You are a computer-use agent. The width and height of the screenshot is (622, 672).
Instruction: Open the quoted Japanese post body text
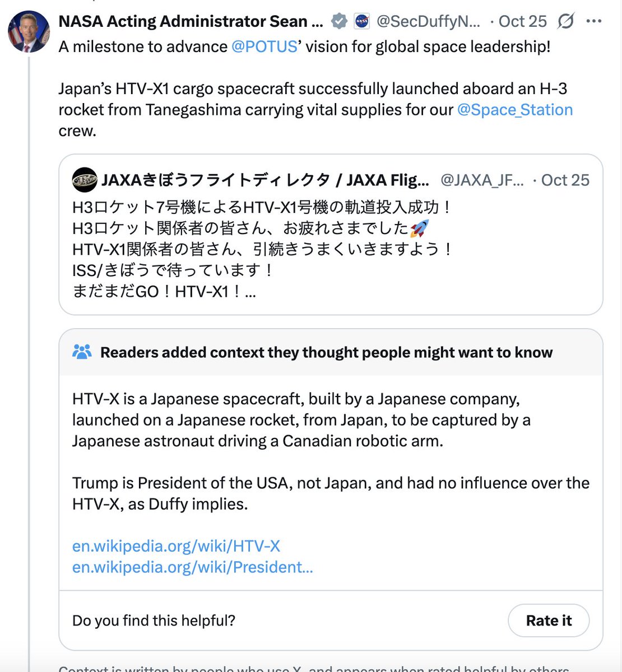click(x=263, y=249)
